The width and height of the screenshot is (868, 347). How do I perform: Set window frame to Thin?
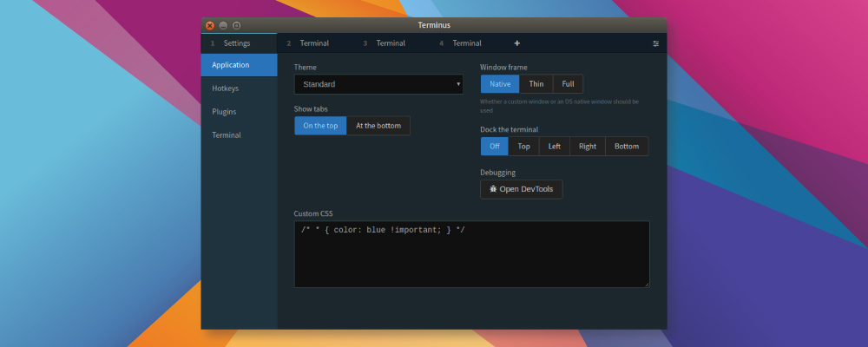[536, 84]
